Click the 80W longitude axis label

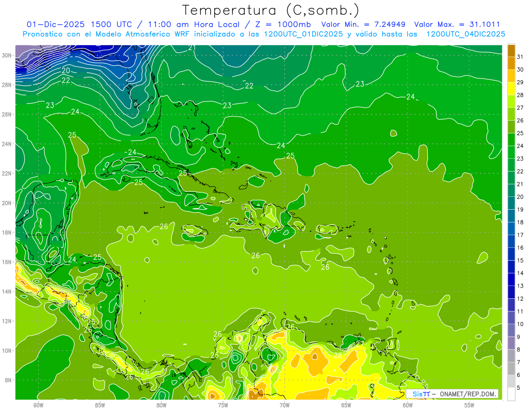pyautogui.click(x=161, y=405)
